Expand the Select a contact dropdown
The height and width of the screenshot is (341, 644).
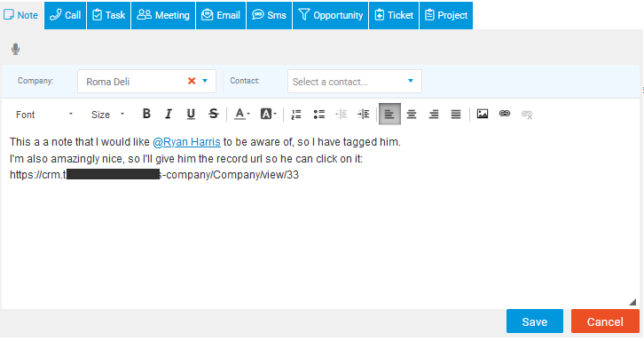tap(355, 82)
